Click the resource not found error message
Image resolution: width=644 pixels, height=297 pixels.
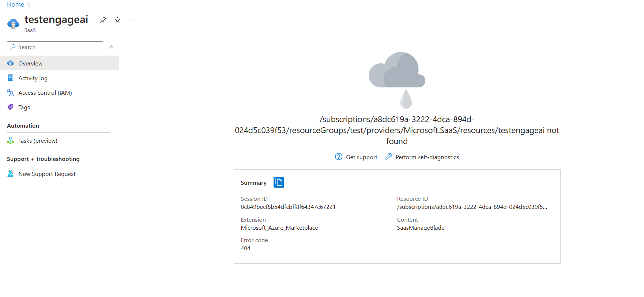pos(397,130)
